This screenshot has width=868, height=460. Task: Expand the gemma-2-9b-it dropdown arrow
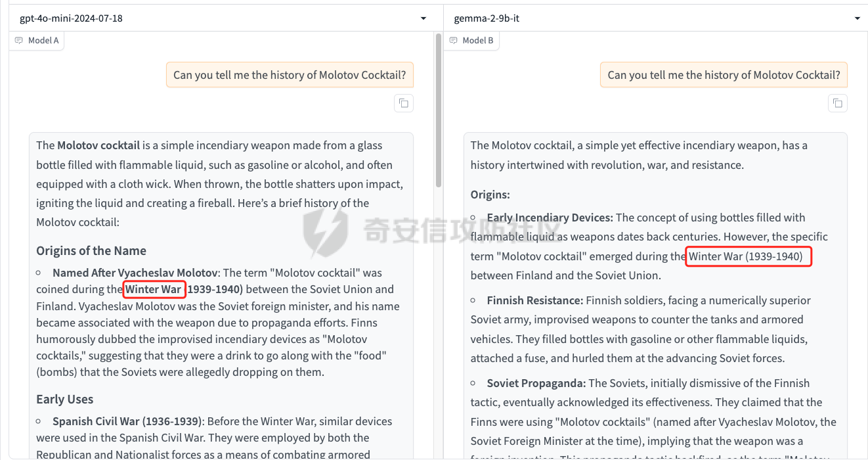(857, 18)
